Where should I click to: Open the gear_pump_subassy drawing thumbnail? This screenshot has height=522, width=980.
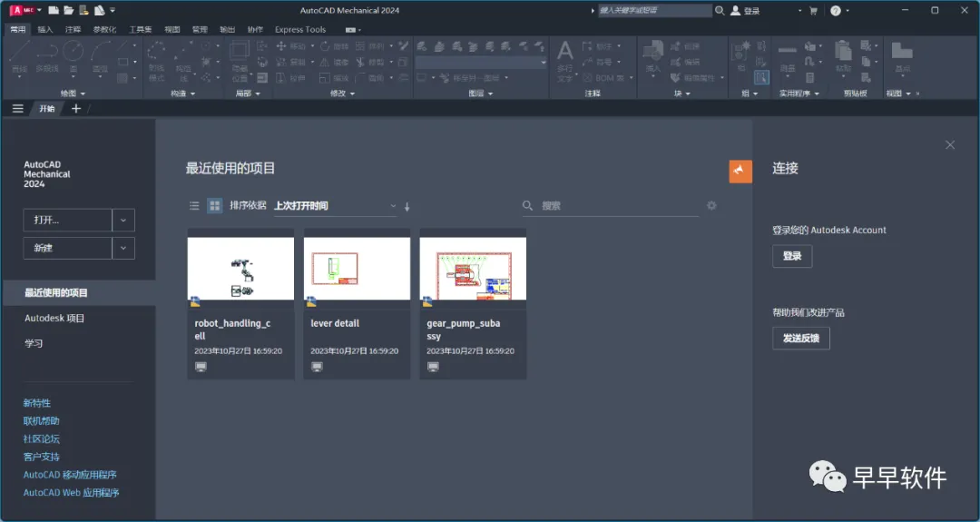pyautogui.click(x=473, y=268)
